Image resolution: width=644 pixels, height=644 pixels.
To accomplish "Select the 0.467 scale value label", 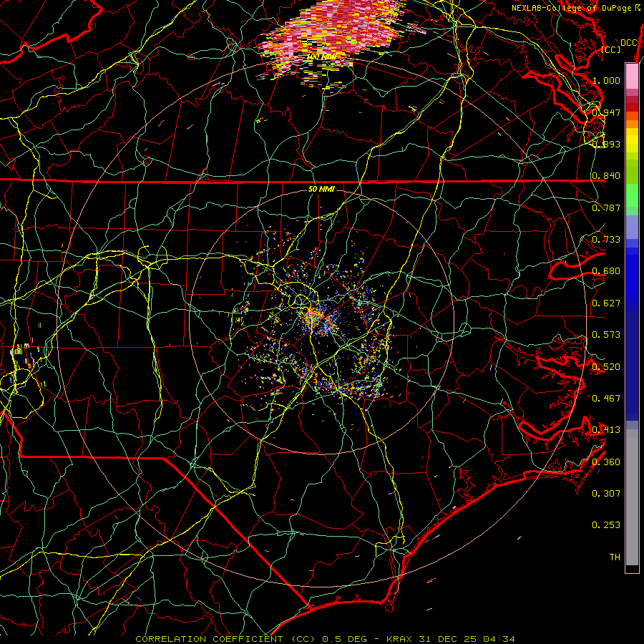I will tap(606, 398).
